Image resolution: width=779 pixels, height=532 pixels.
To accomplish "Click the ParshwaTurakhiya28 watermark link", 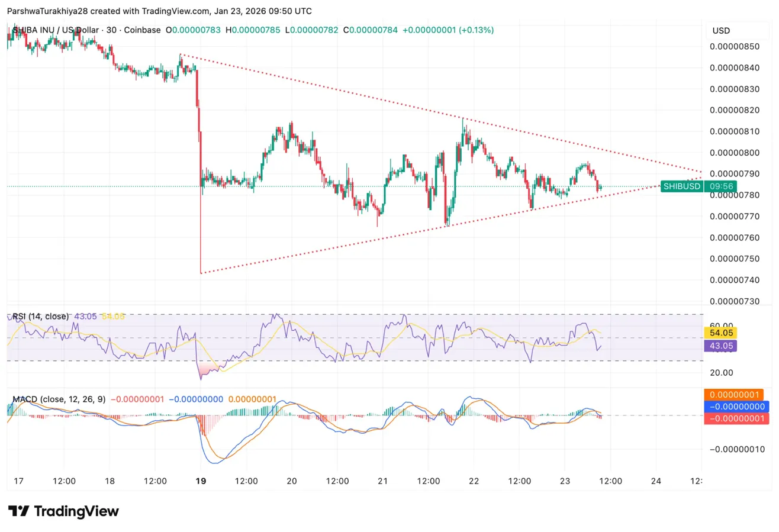I will coord(47,11).
